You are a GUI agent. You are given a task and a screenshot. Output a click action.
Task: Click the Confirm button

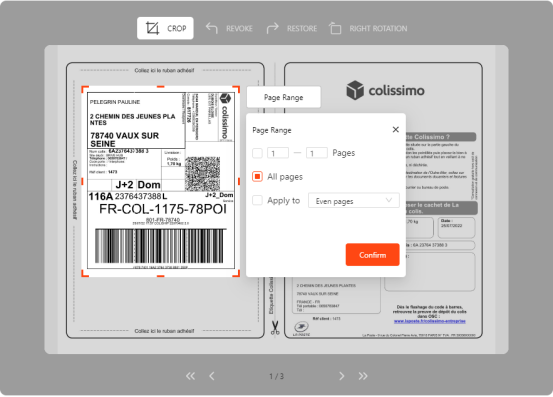pyautogui.click(x=372, y=255)
